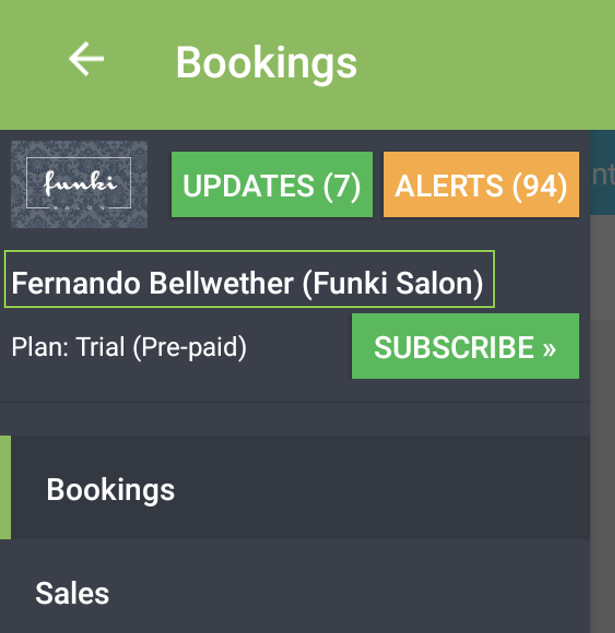Screen dimensions: 615x633
Task: Click the divider line above the Bookings menu item
Action: click(294, 402)
